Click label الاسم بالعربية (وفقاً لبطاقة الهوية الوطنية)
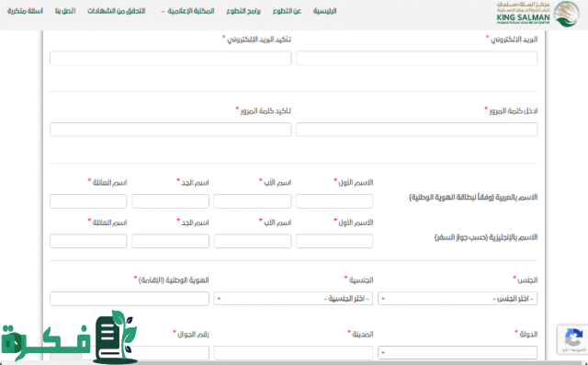Image resolution: width=588 pixels, height=365 pixels. click(473, 197)
